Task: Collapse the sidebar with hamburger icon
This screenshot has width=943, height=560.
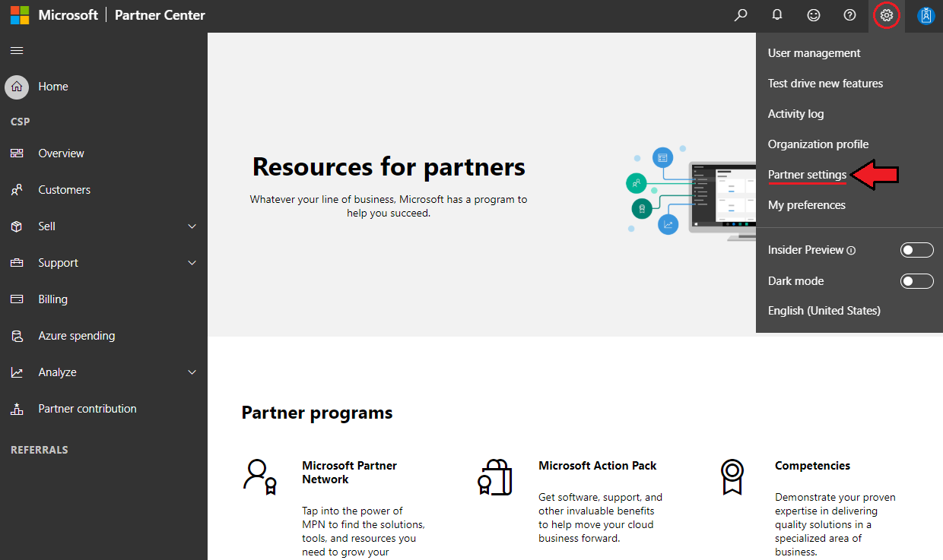Action: click(17, 51)
